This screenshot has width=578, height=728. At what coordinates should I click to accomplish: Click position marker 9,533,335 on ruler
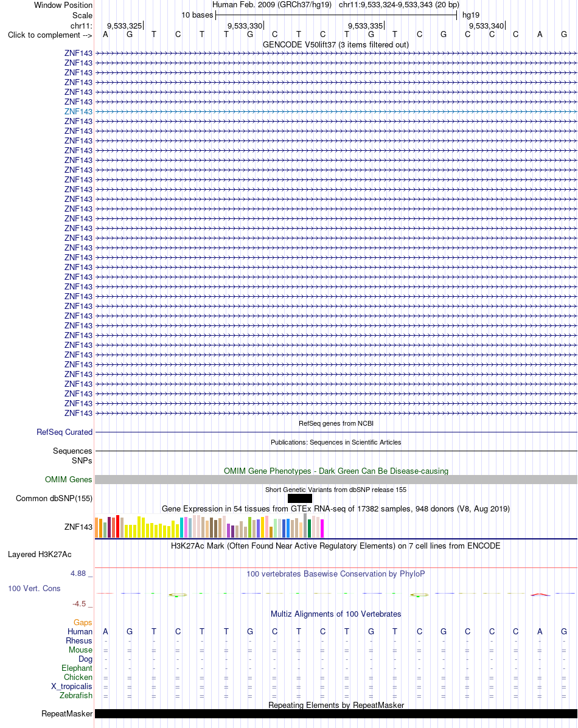(x=366, y=26)
